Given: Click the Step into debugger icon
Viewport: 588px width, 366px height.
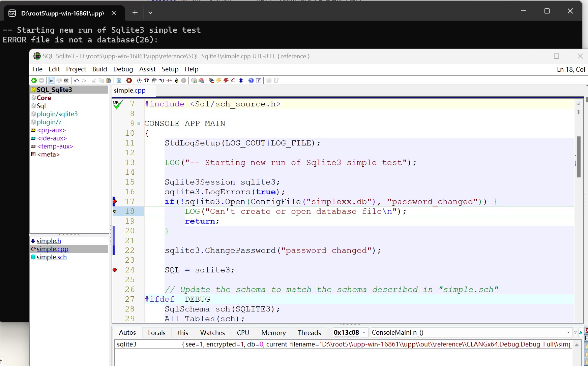Looking at the screenshot, I should tap(139, 80).
